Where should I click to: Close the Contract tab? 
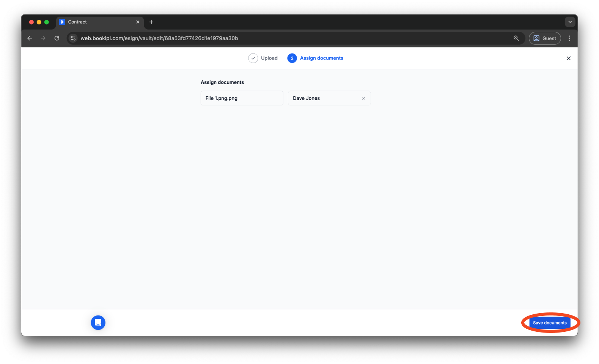coord(138,22)
